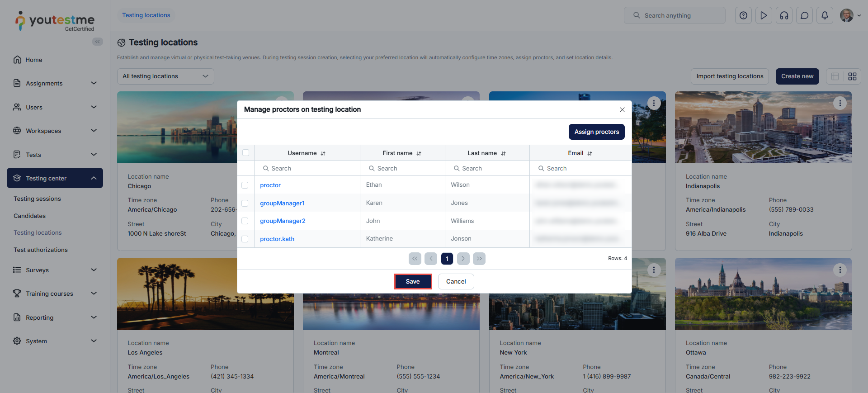Screen dimensions: 868x393
Task: Go to Testing sessions in sidebar
Action: [37, 199]
